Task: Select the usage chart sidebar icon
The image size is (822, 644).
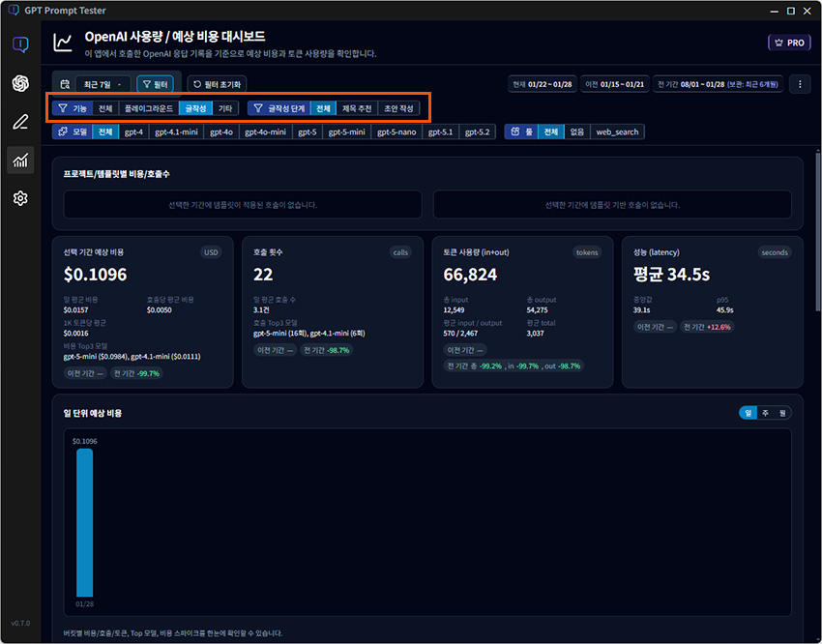Action: [x=20, y=161]
